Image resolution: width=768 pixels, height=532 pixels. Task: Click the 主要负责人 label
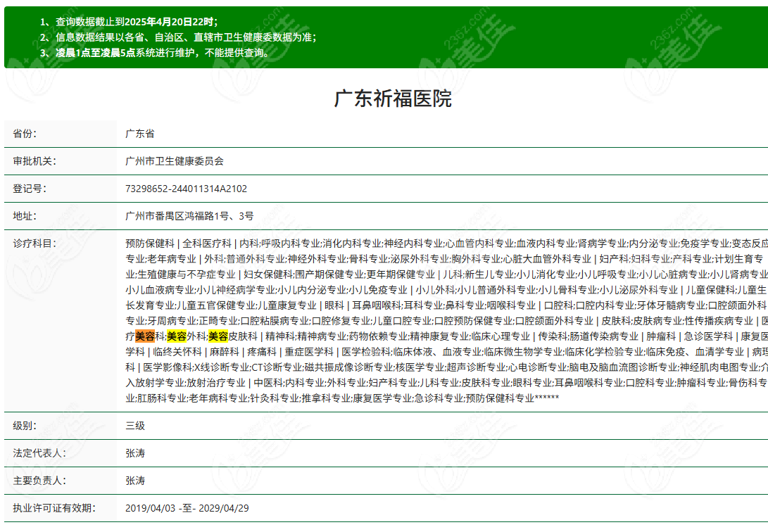point(39,481)
